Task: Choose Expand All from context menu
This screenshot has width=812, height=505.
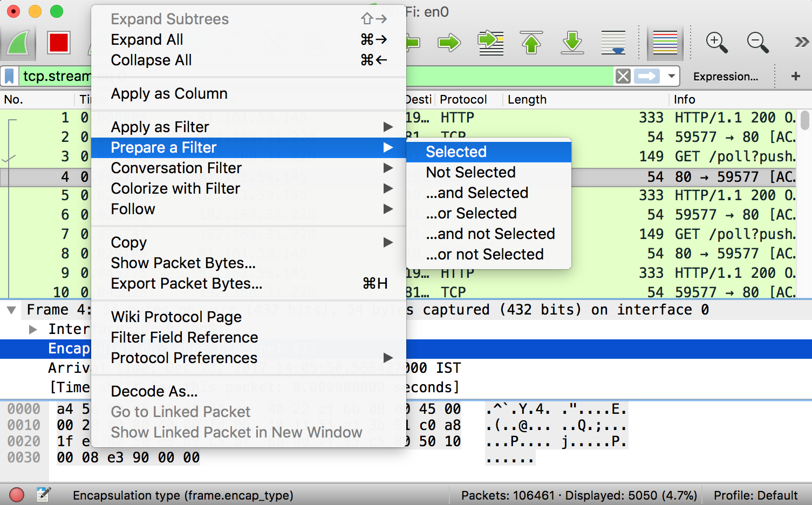Action: (249, 40)
